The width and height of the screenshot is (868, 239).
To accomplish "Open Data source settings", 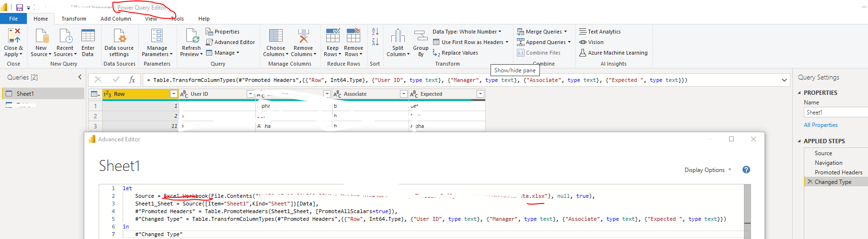I will (119, 36).
